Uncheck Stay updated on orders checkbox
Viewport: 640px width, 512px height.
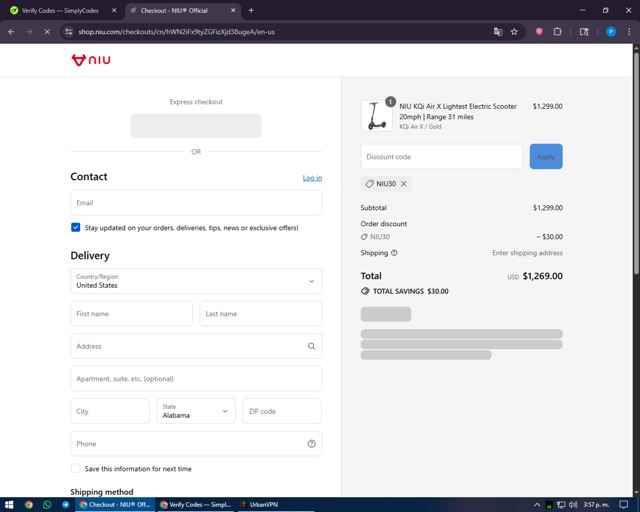coord(76,227)
